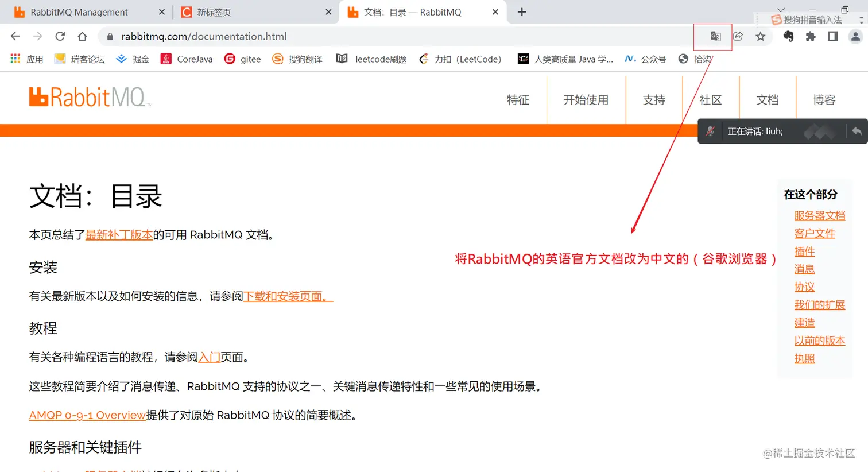Open the 支持 navigation item
The image size is (868, 472).
pyautogui.click(x=654, y=100)
